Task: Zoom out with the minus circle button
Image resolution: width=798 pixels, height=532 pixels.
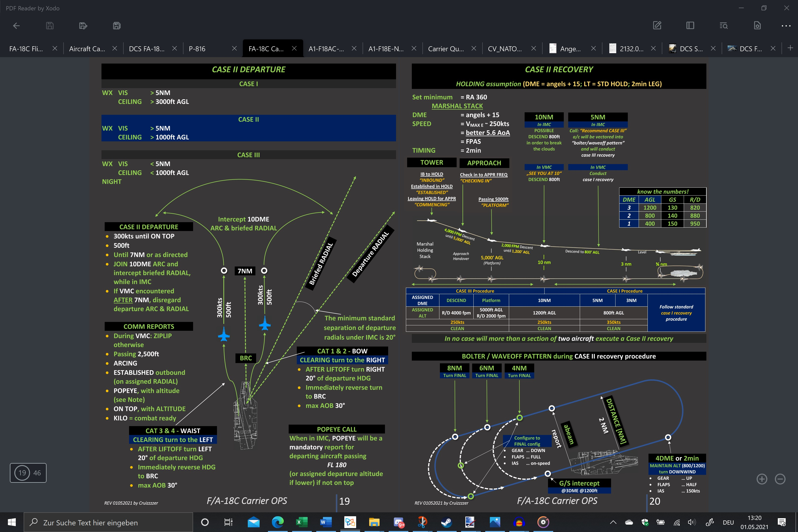Action: click(x=780, y=479)
